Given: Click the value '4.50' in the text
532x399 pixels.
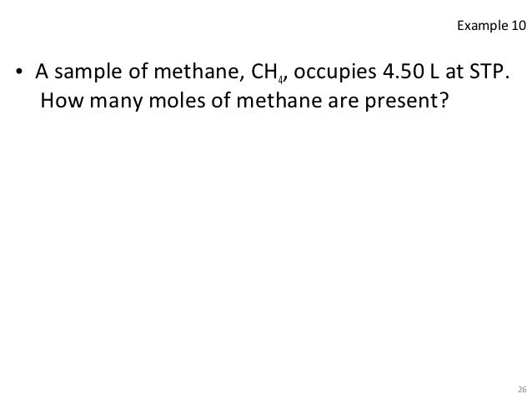Looking at the screenshot, I should pos(404,72).
